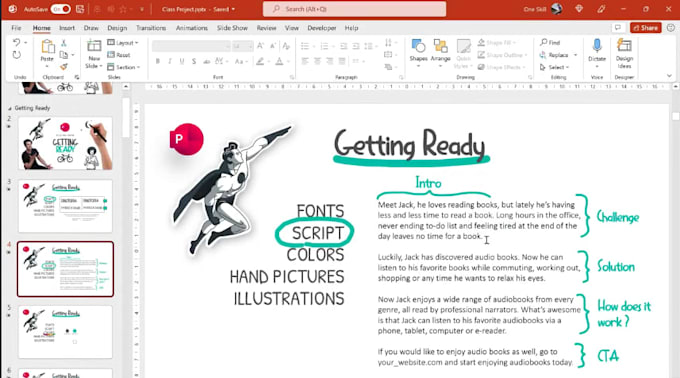Click the Text Highlight Color button

tap(260, 61)
